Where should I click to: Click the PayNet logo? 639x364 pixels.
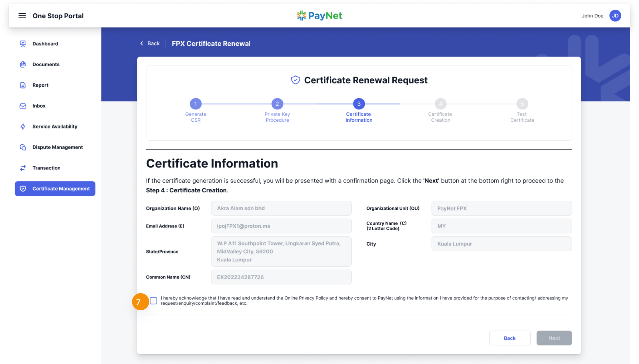pyautogui.click(x=319, y=16)
